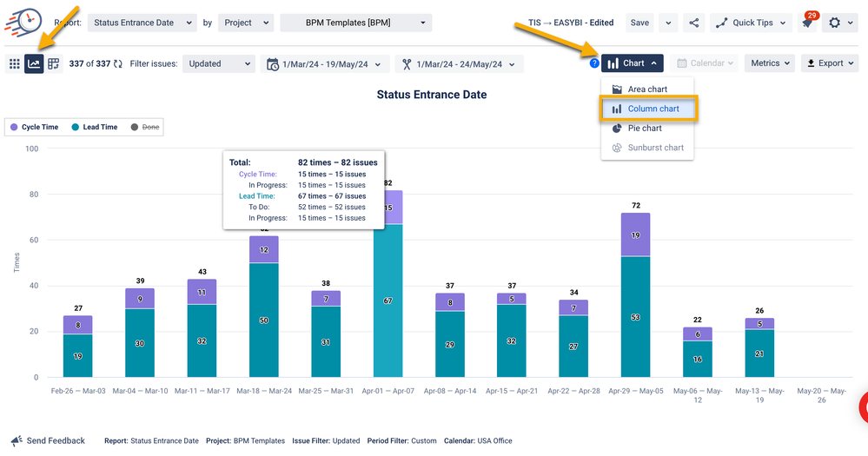Open the notifications with 29 badge
Screen dimensions: 868x456
pos(808,23)
